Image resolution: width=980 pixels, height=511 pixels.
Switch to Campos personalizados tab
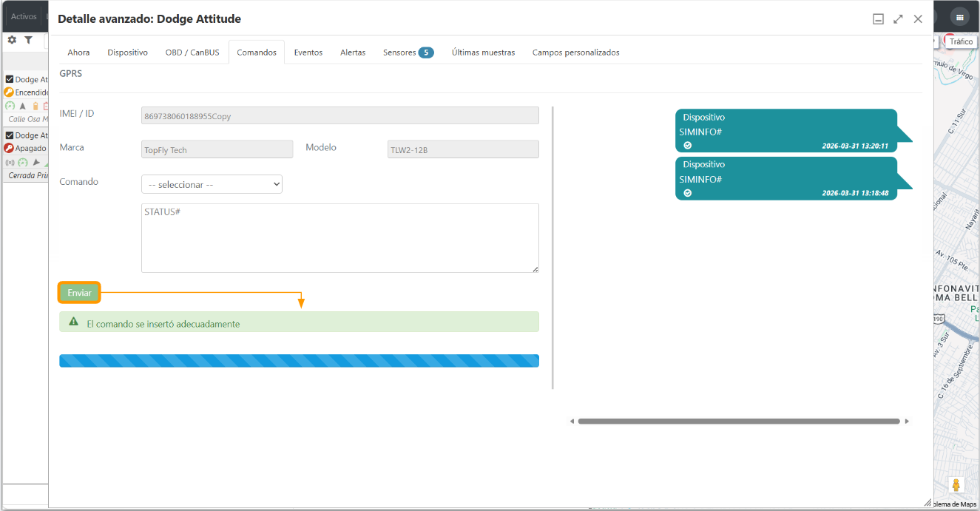[576, 53]
